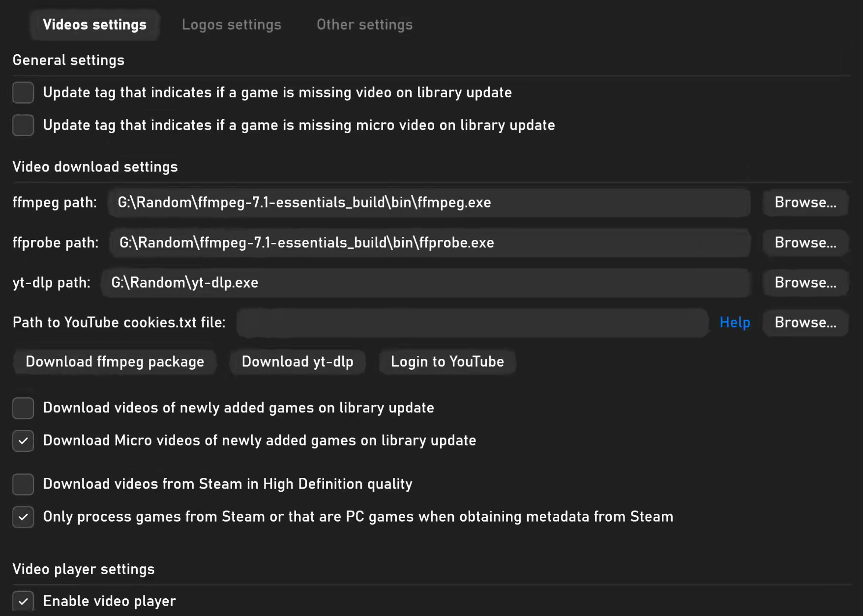Click the YouTube cookies.txt path field
The width and height of the screenshot is (863, 616).
(473, 323)
